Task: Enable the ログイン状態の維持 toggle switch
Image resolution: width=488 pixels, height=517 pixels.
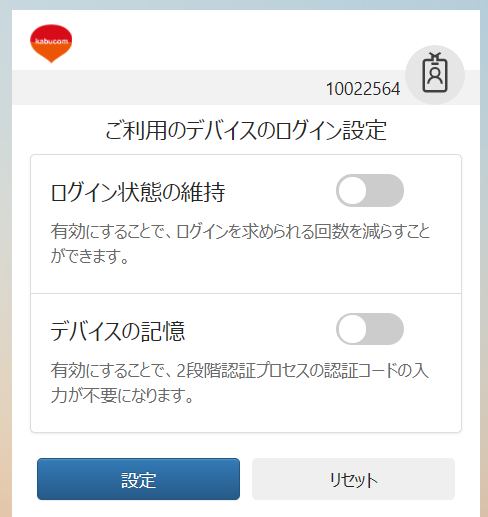Action: [370, 190]
